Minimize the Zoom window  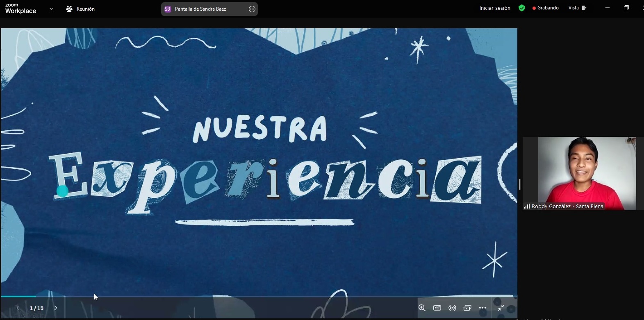(x=608, y=8)
